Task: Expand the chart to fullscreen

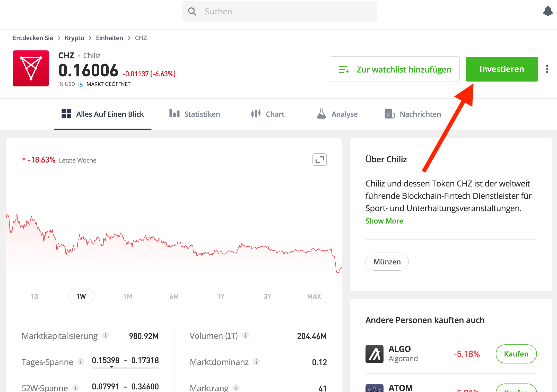Action: (x=320, y=159)
